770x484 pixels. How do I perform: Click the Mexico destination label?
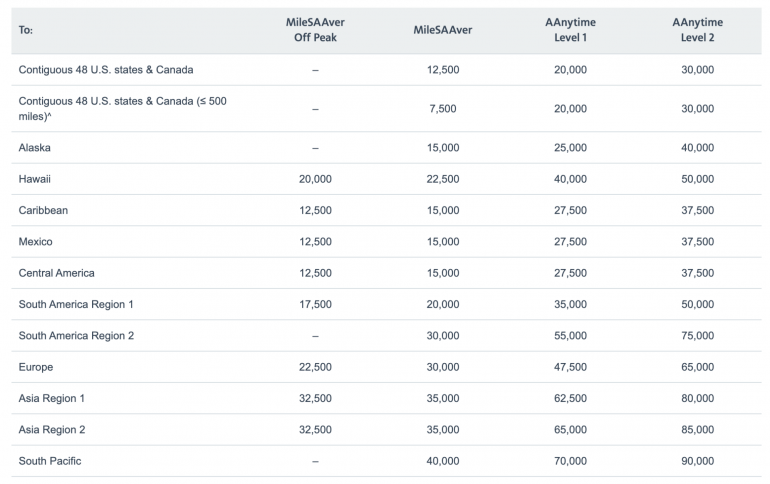tap(36, 242)
